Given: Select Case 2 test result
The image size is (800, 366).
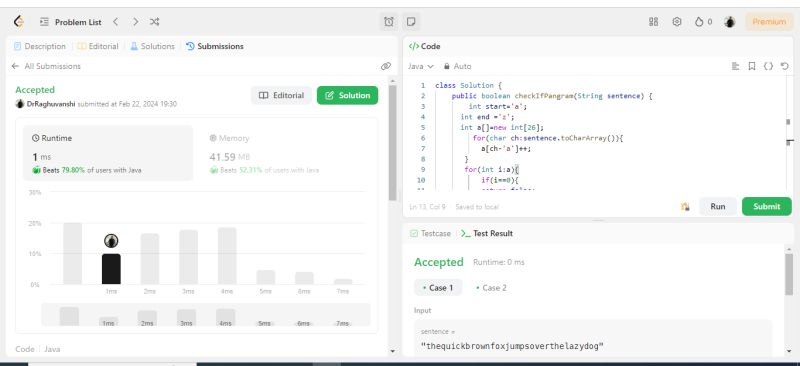Looking at the screenshot, I should click(x=491, y=288).
